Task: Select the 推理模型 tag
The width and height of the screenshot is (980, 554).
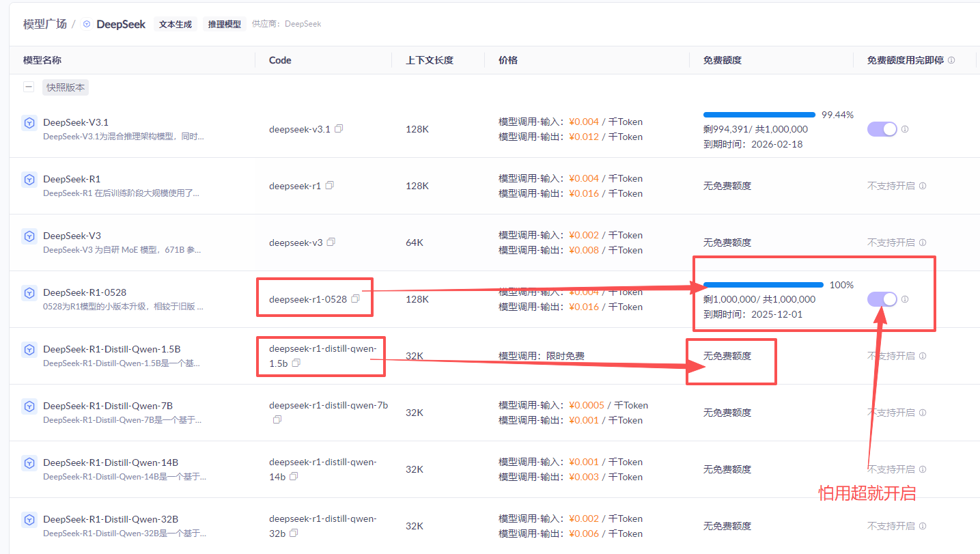Action: [x=224, y=23]
